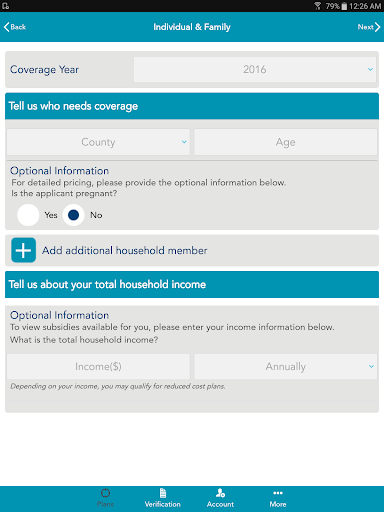Expand the Coverage Year 2016 dropdown
This screenshot has width=384, height=512.
[255, 69]
